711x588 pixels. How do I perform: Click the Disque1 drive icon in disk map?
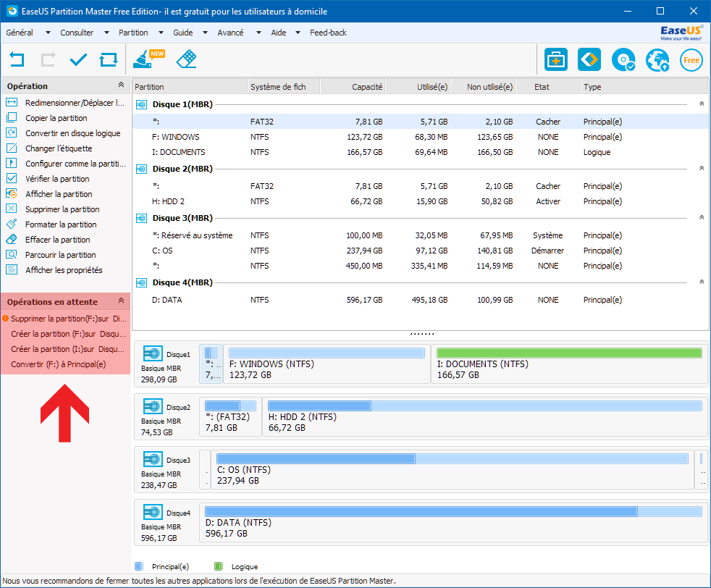(153, 353)
